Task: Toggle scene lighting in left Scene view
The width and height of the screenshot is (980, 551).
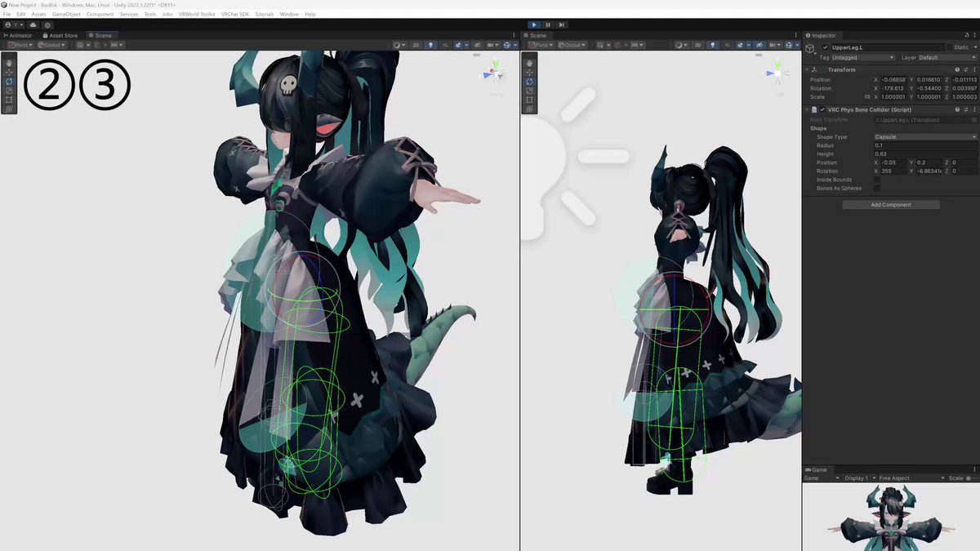Action: [430, 45]
